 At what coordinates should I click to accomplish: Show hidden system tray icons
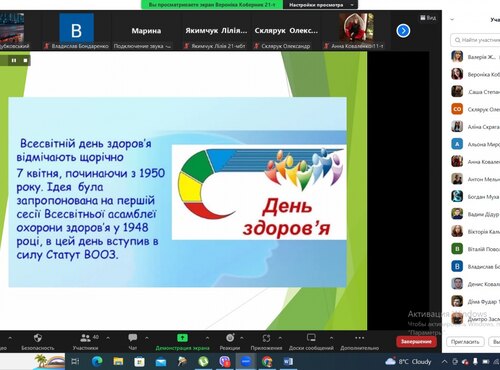pos(444,361)
